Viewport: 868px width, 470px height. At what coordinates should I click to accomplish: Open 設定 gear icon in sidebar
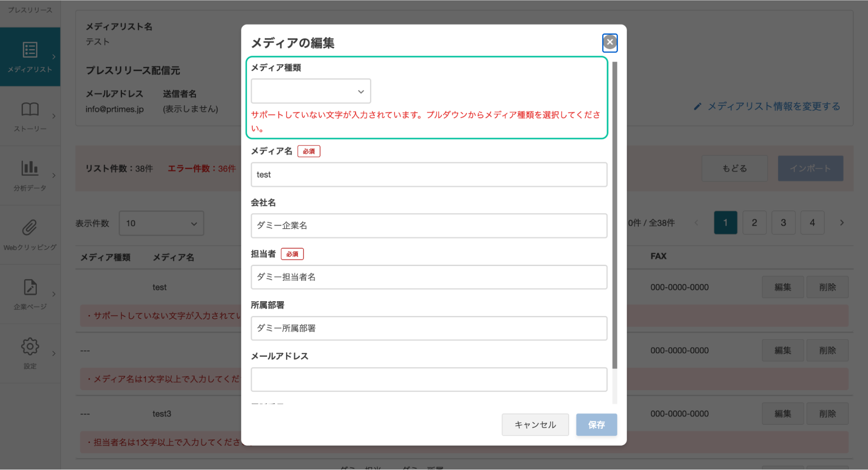[30, 346]
